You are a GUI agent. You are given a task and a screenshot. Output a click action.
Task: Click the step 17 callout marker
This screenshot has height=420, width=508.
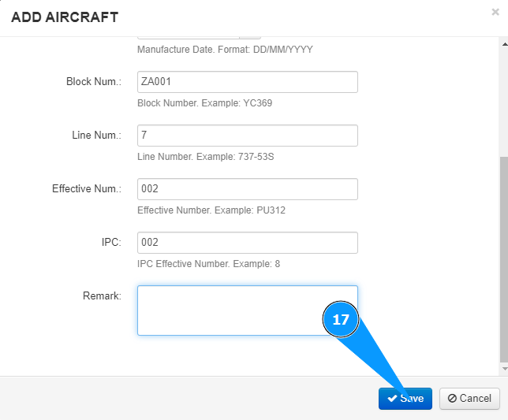tap(341, 320)
